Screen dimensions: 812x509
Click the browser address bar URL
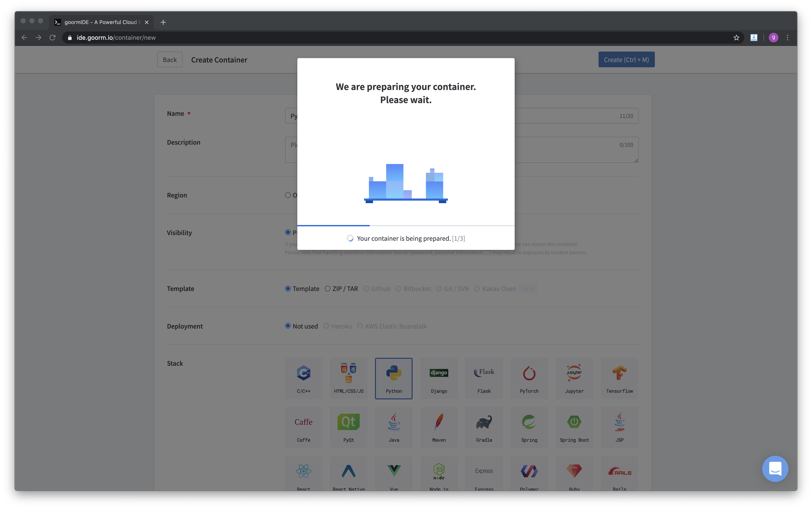116,38
